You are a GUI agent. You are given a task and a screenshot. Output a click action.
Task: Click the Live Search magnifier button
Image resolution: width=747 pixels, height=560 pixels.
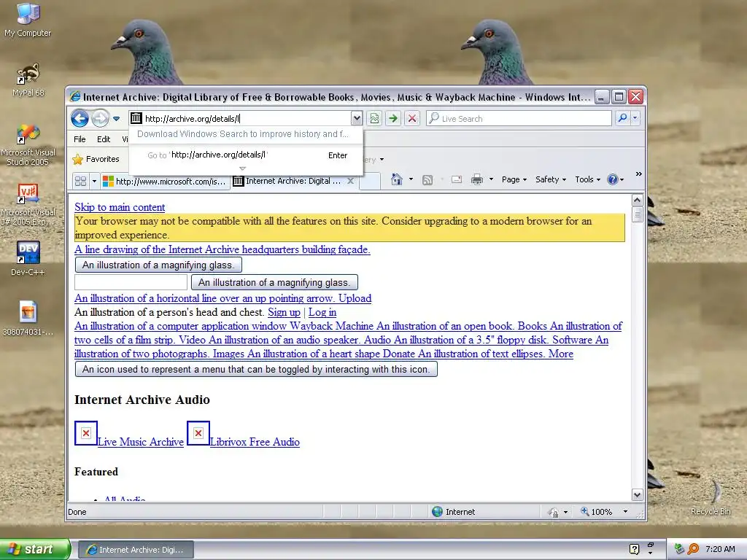click(x=622, y=118)
